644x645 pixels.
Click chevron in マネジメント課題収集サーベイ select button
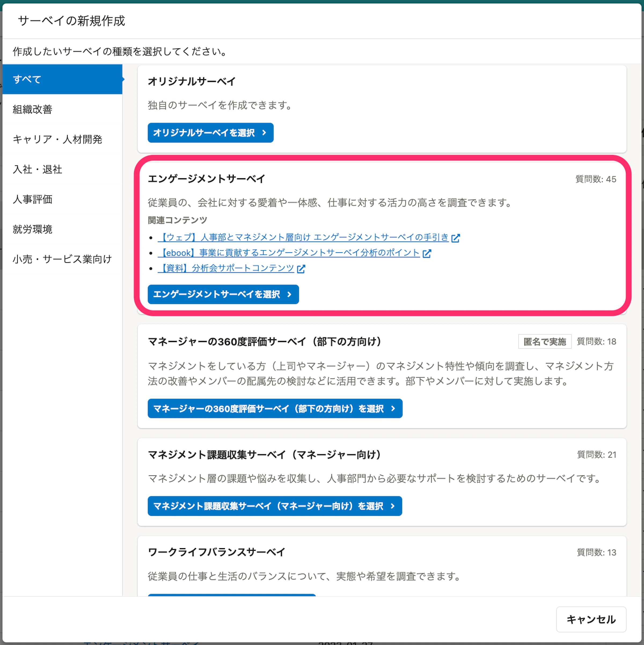[x=392, y=506]
